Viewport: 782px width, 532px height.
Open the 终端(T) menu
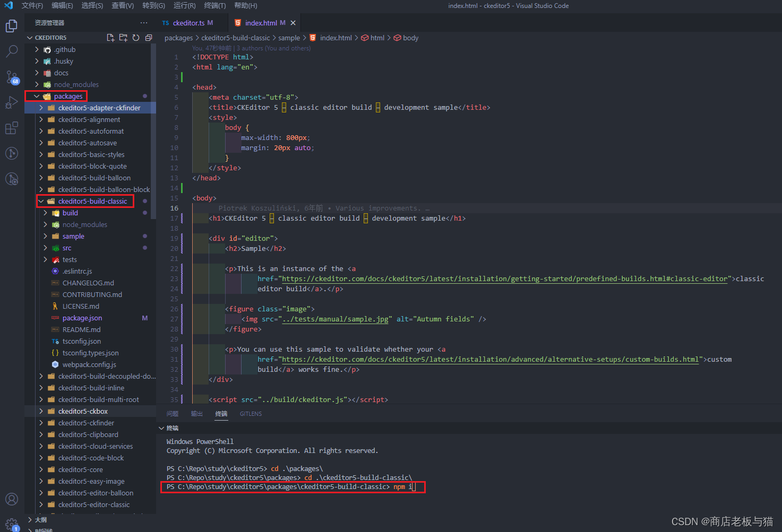(x=214, y=5)
